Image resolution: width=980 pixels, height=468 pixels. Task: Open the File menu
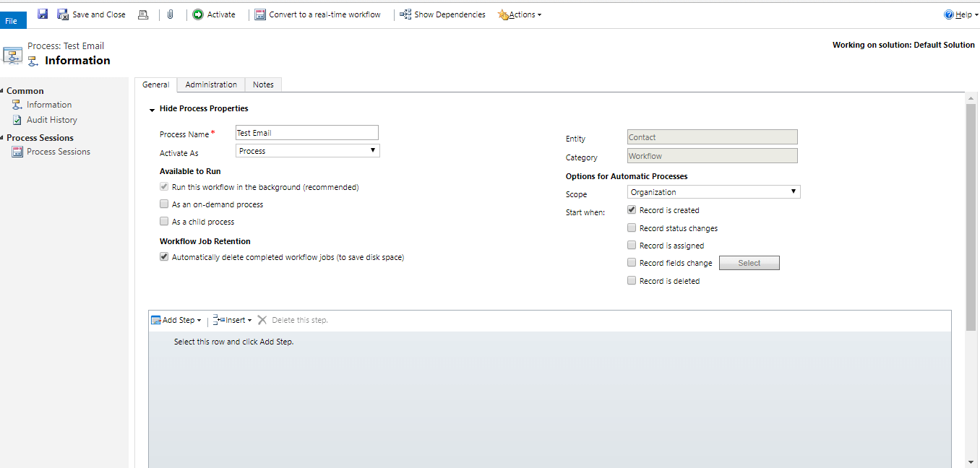pos(12,21)
